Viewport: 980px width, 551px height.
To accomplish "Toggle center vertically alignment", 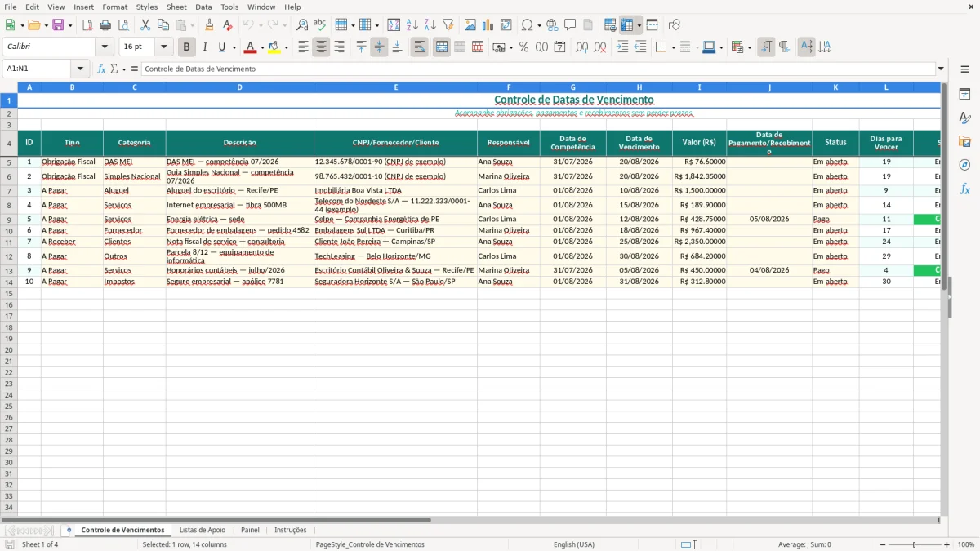I will click(379, 47).
